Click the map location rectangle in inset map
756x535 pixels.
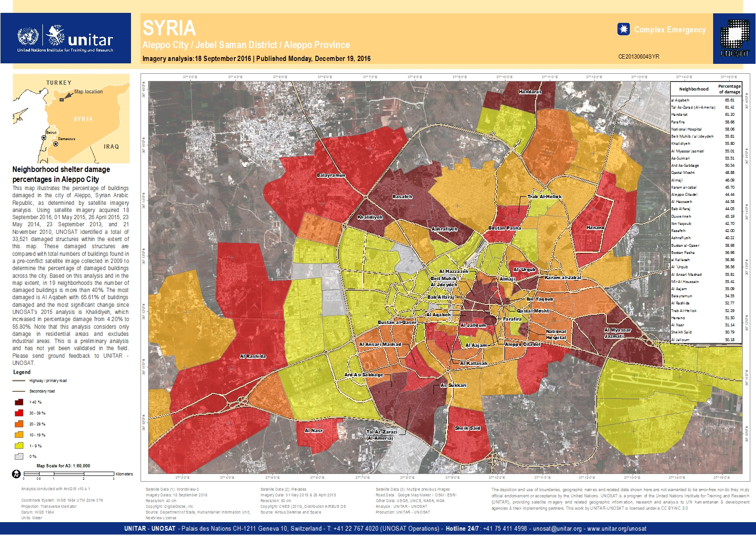click(61, 100)
